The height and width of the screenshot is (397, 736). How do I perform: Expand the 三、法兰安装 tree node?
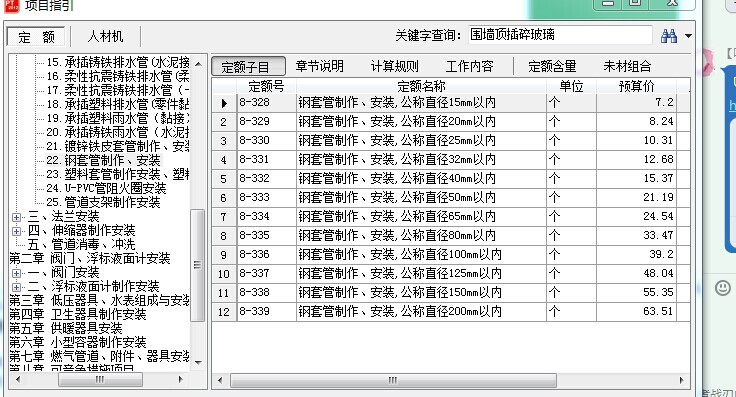pyautogui.click(x=16, y=217)
